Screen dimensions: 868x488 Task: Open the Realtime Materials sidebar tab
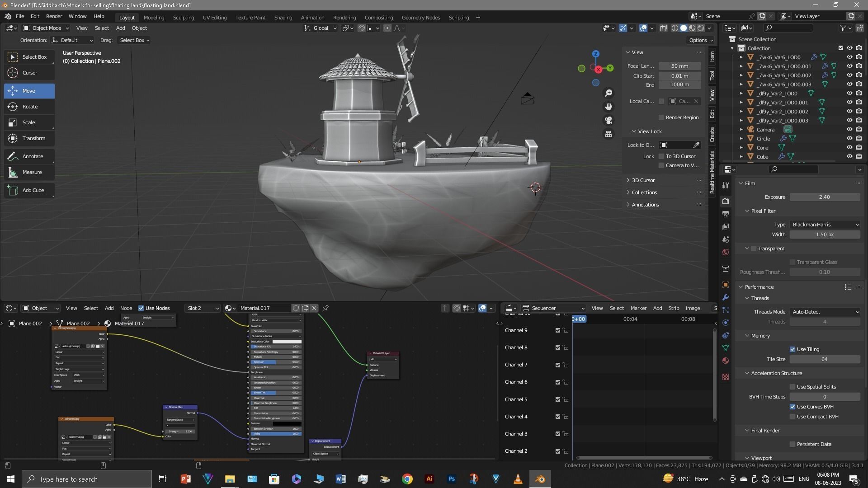(712, 172)
